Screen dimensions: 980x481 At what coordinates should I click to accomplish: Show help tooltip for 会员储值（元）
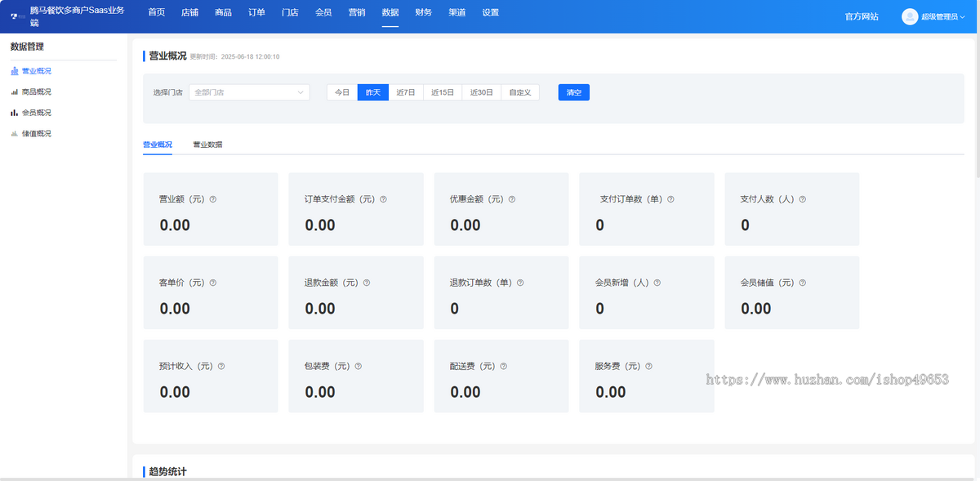pyautogui.click(x=803, y=283)
